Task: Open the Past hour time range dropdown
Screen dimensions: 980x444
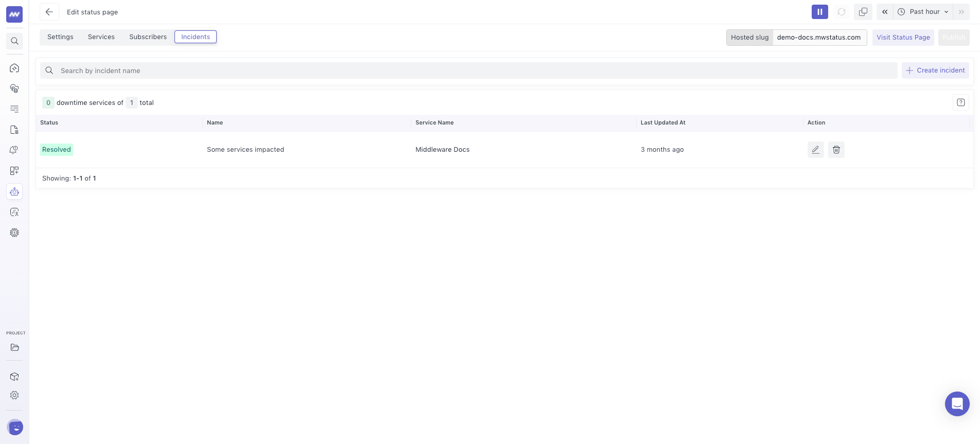Action: [x=923, y=12]
